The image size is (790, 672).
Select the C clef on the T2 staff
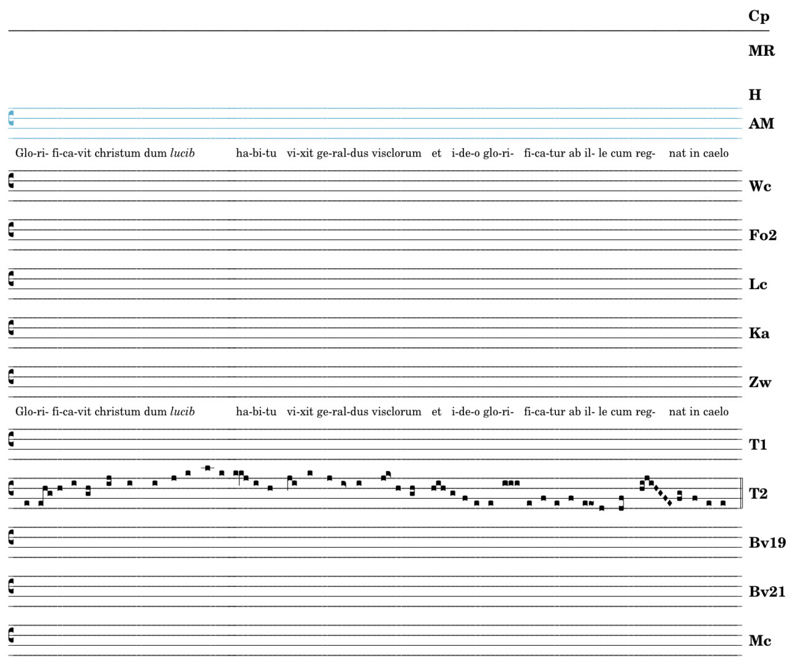pyautogui.click(x=11, y=488)
